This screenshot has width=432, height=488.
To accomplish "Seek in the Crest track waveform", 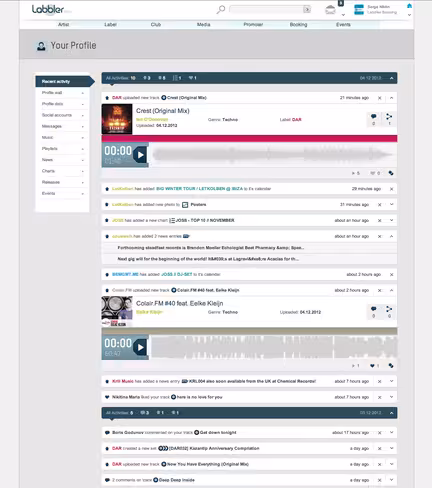I will (273, 155).
